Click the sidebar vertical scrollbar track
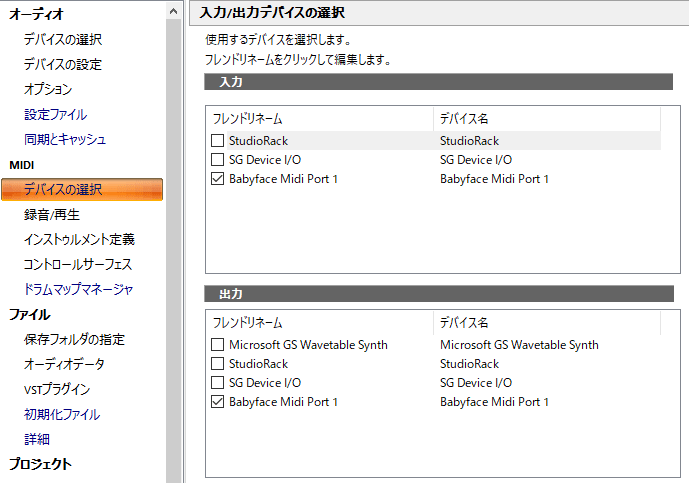This screenshot has height=483, width=689. pyautogui.click(x=174, y=251)
